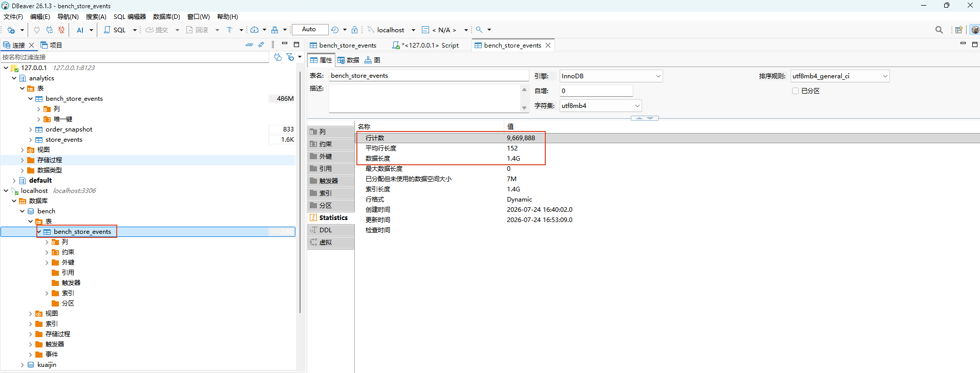Open the navigator view menu (three dots)
The width and height of the screenshot is (980, 373).
(273, 45)
